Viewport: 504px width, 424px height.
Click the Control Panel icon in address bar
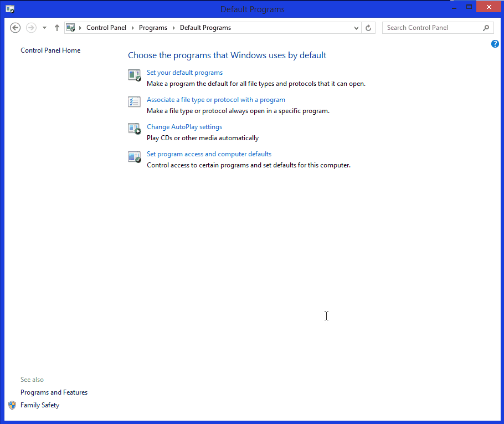coord(70,27)
